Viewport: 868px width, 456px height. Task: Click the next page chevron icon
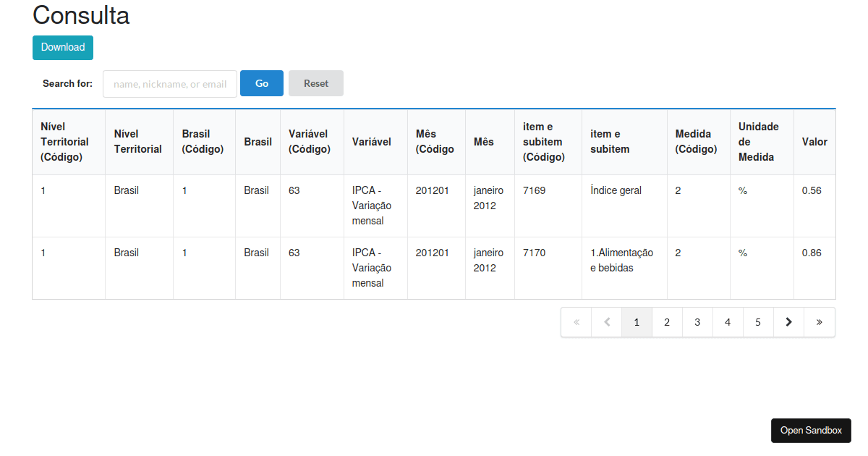[x=788, y=321]
